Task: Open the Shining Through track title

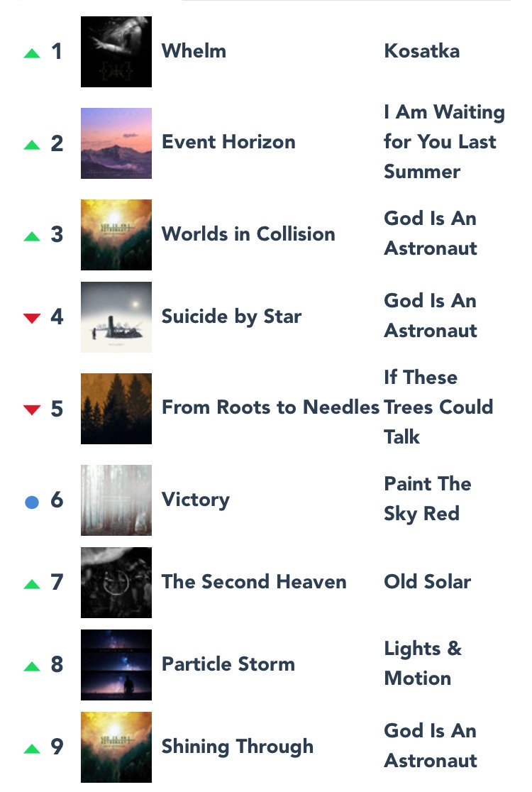Action: (237, 747)
